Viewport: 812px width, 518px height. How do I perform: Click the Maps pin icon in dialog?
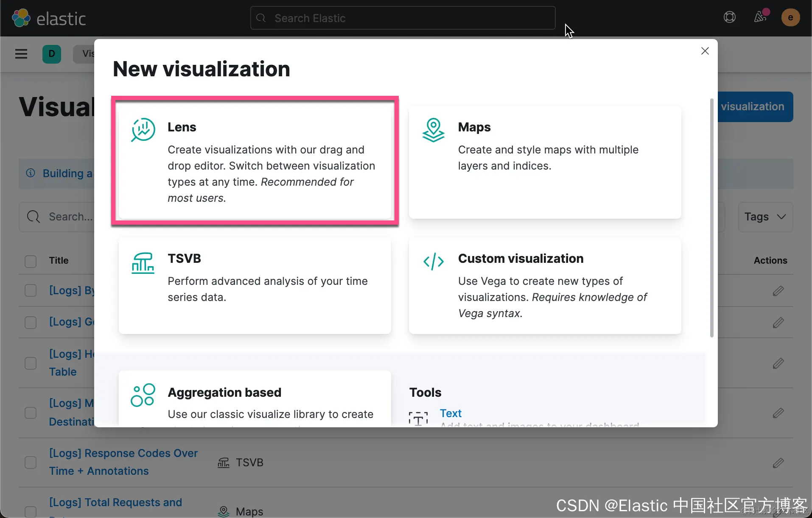(x=434, y=130)
